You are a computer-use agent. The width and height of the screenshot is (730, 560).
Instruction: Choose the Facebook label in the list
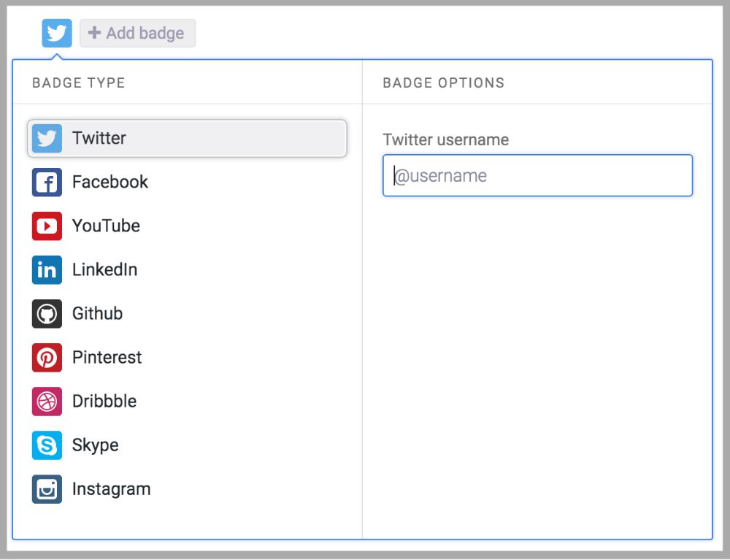[x=110, y=182]
